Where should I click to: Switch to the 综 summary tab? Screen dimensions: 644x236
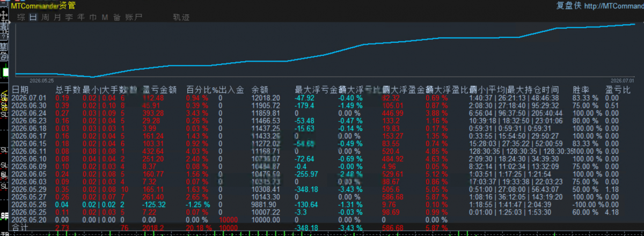tap(21, 17)
